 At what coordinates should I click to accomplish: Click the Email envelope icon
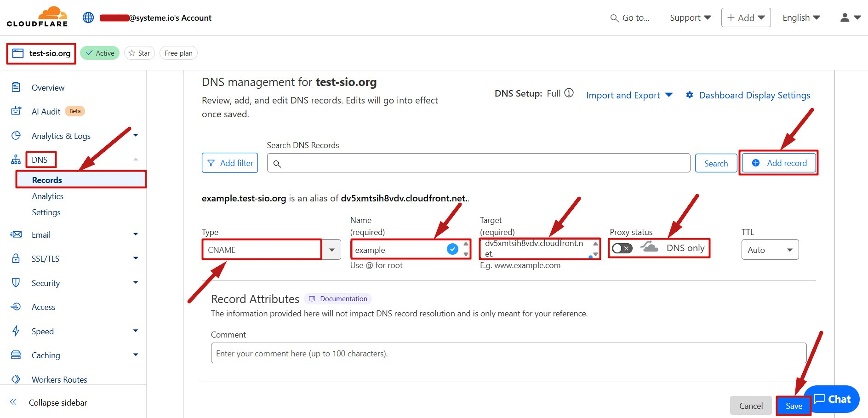16,235
